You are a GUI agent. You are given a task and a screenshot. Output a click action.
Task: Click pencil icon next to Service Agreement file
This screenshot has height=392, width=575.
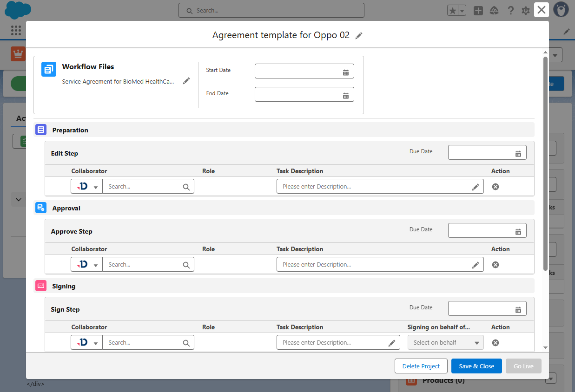click(186, 81)
